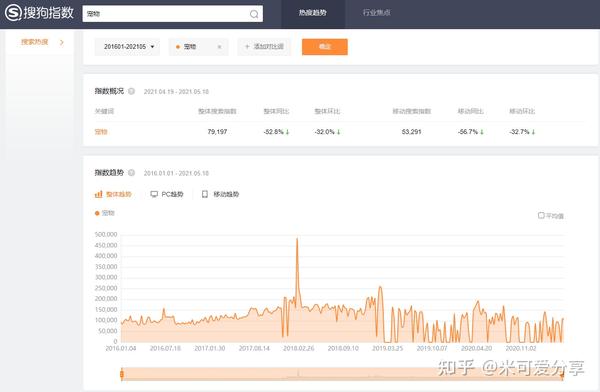The height and width of the screenshot is (392, 600).
Task: Click the orange 确定 button
Action: point(324,47)
